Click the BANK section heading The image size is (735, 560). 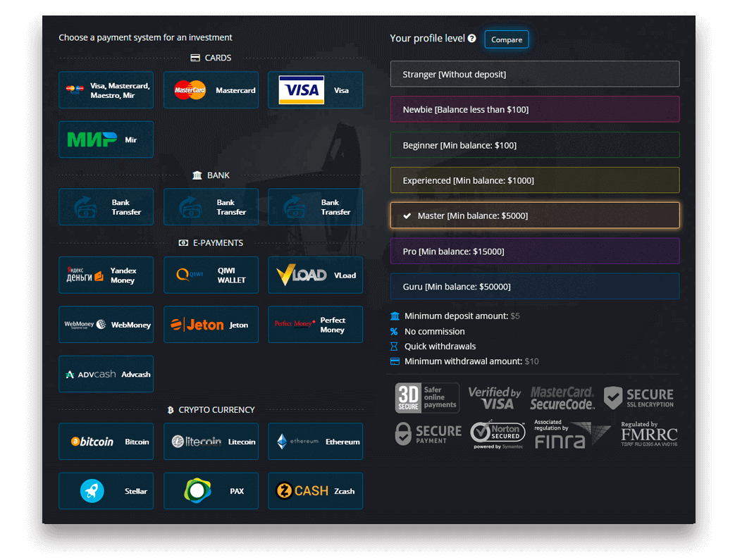click(211, 175)
